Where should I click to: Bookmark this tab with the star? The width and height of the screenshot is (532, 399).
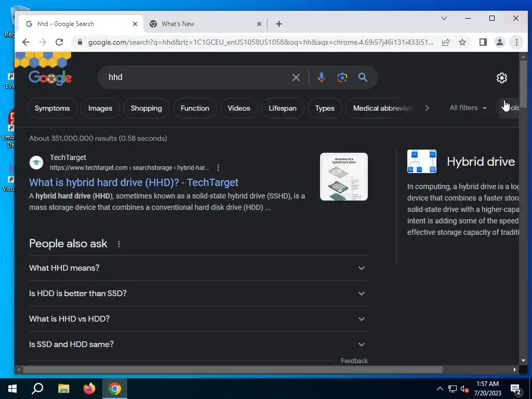[x=462, y=42]
